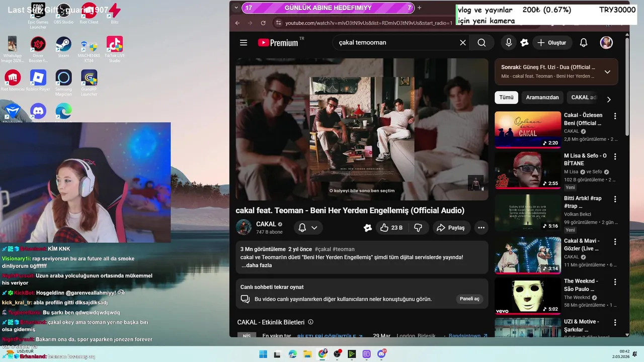Open Epic Games Launcher desktop shortcut

(38, 15)
